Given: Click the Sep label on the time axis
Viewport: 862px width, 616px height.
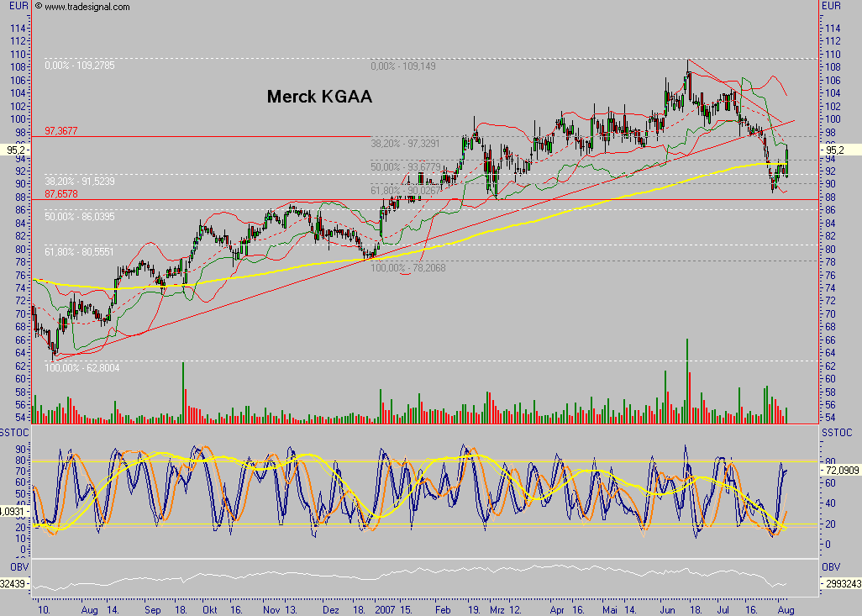Looking at the screenshot, I should point(153,610).
